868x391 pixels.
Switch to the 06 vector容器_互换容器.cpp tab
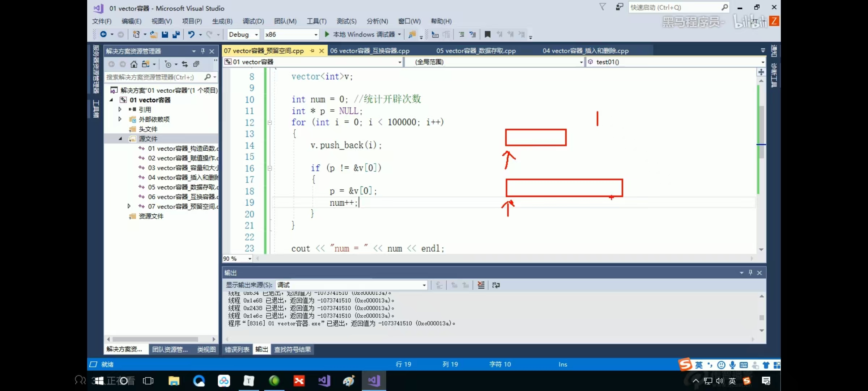click(369, 51)
